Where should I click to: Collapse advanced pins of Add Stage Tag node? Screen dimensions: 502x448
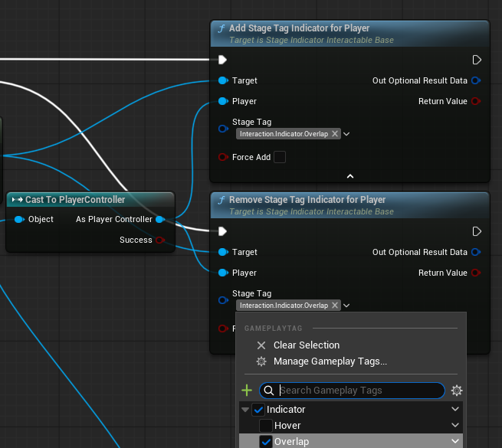click(x=350, y=176)
